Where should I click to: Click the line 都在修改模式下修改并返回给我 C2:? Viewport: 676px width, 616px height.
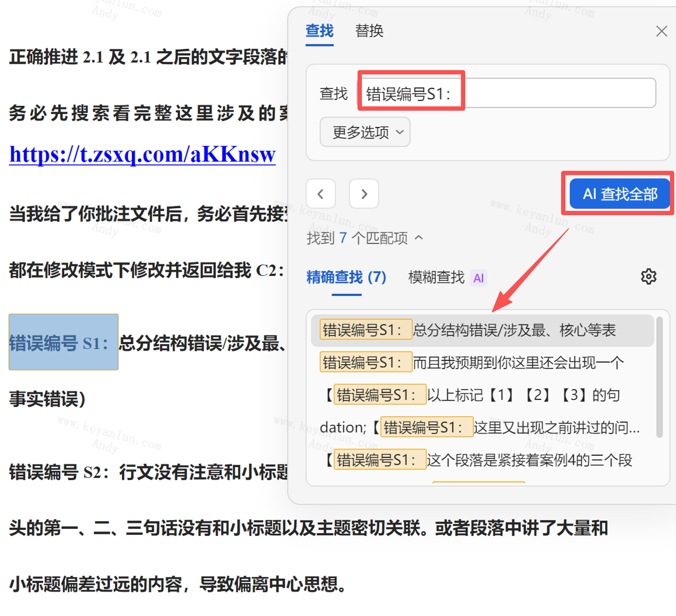tap(146, 270)
